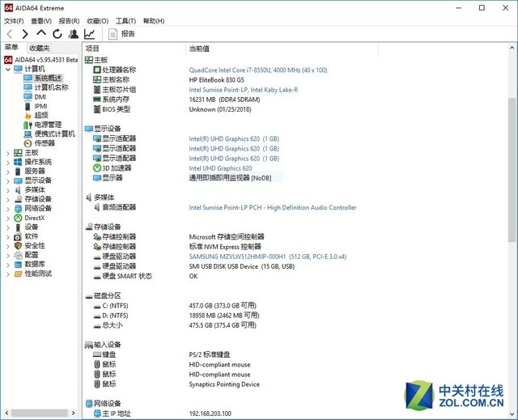Click the Refresh toolbar icon

pos(57,34)
